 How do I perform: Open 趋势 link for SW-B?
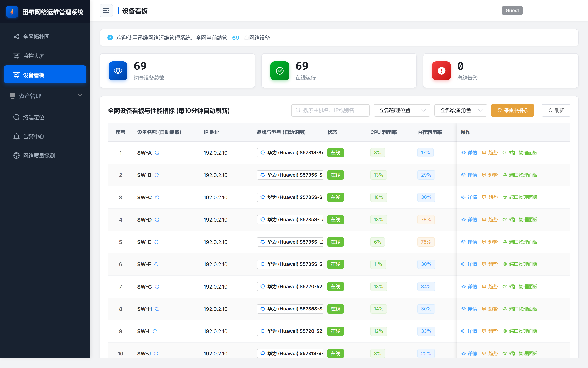click(490, 175)
